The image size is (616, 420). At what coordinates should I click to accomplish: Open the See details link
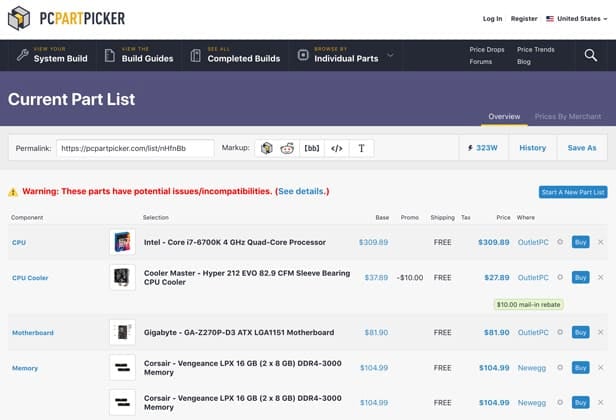pos(302,191)
